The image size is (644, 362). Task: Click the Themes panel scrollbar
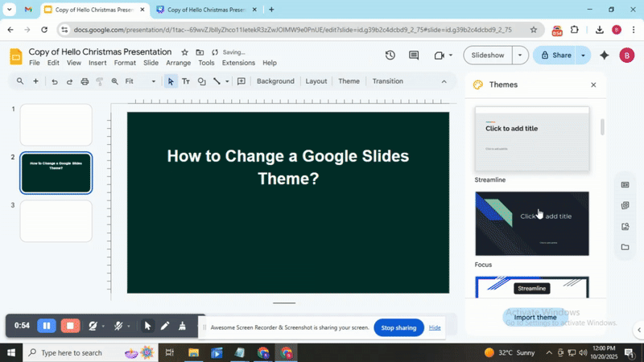[602, 127]
